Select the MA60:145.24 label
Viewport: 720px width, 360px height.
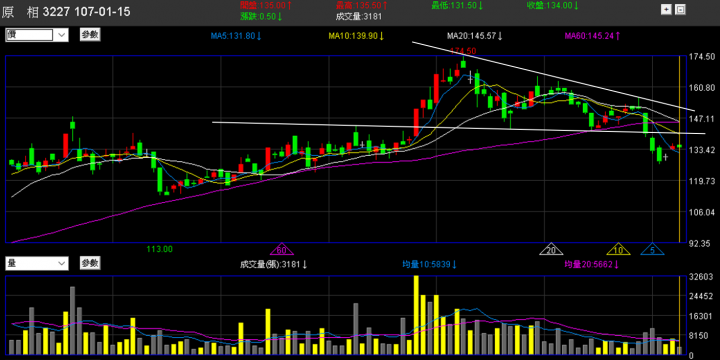[593, 36]
